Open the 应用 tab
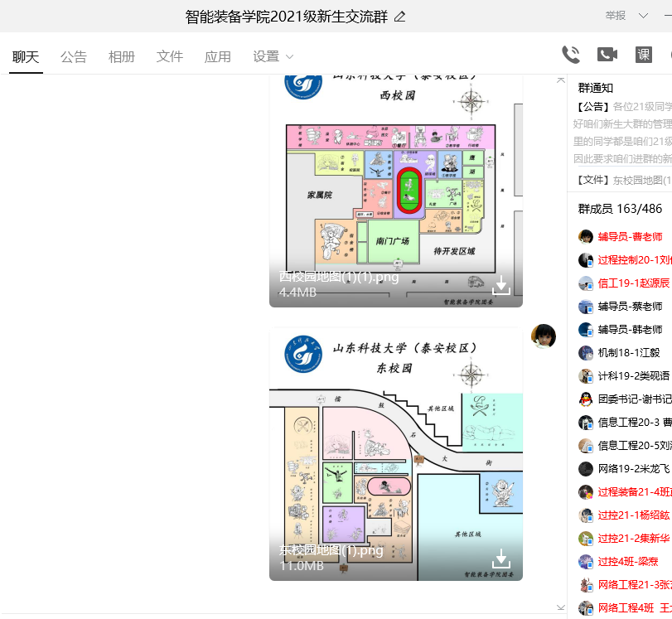Viewport: 672px width, 619px height. click(x=218, y=56)
